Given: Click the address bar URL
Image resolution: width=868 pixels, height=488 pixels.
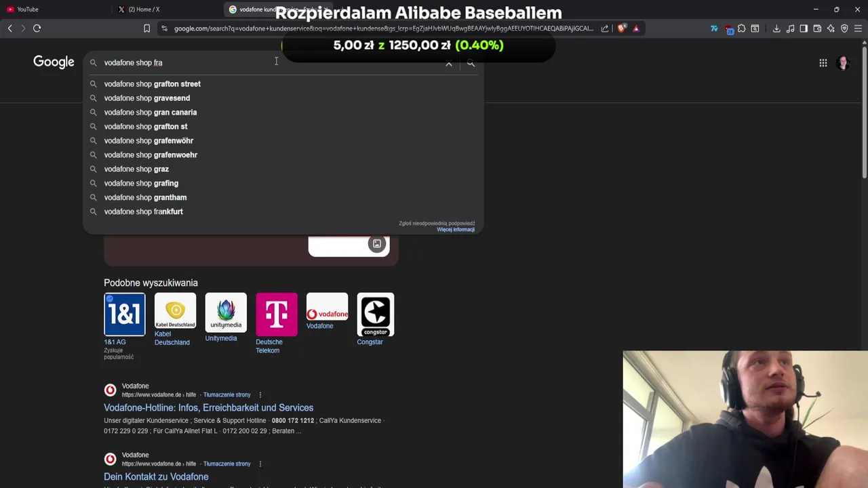Looking at the screenshot, I should [383, 28].
